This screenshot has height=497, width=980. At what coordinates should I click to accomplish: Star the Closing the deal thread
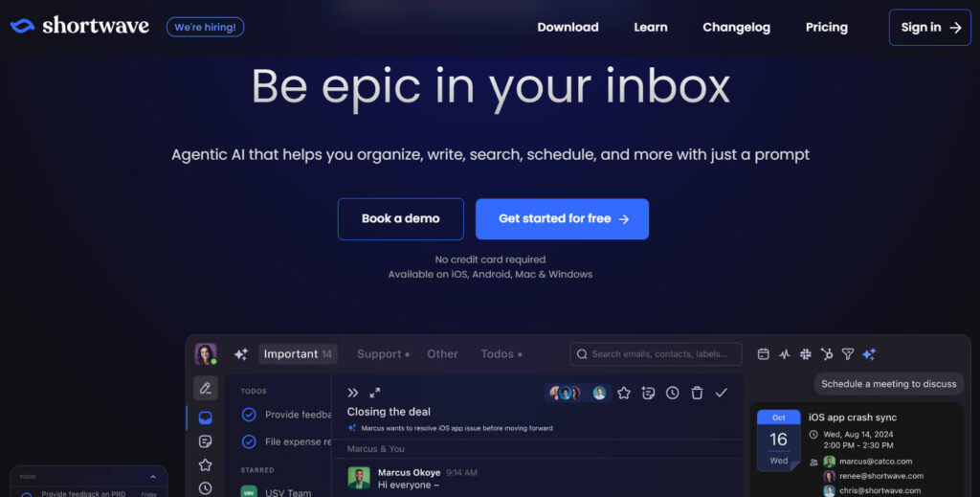pos(624,393)
